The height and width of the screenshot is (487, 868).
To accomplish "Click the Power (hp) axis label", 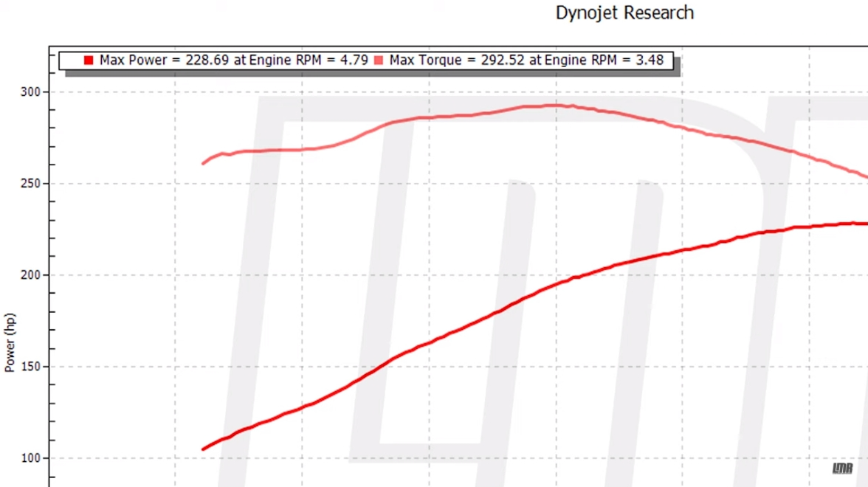I will (10, 342).
